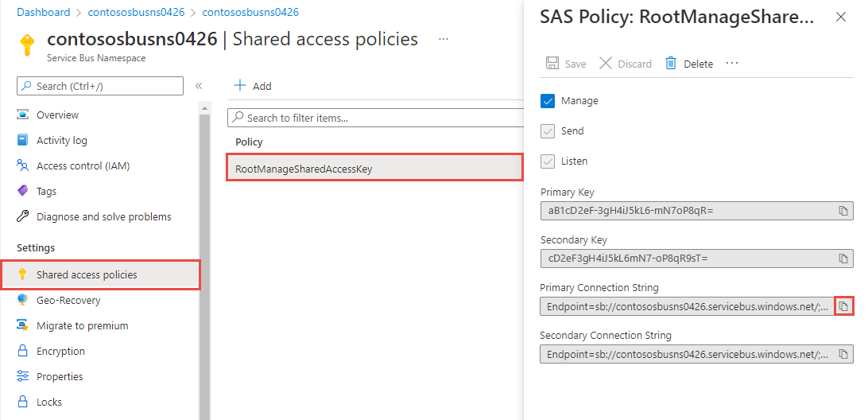Uncheck the Manage checkbox
Image resolution: width=868 pixels, height=420 pixels.
coord(548,101)
